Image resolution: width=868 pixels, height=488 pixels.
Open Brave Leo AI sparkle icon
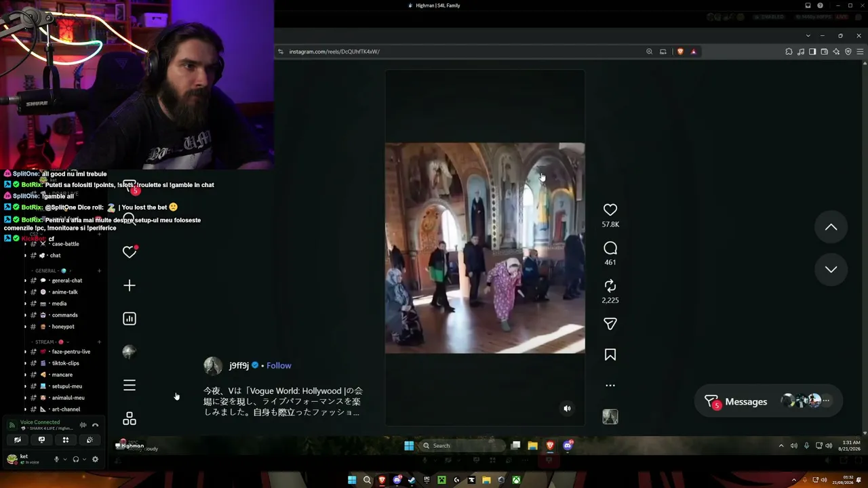836,52
